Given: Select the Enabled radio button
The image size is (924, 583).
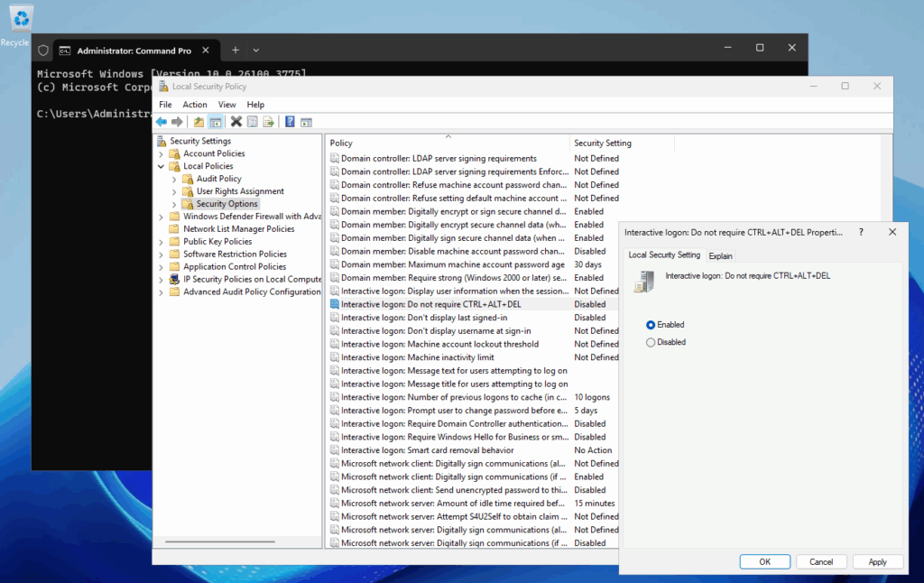Looking at the screenshot, I should 651,325.
